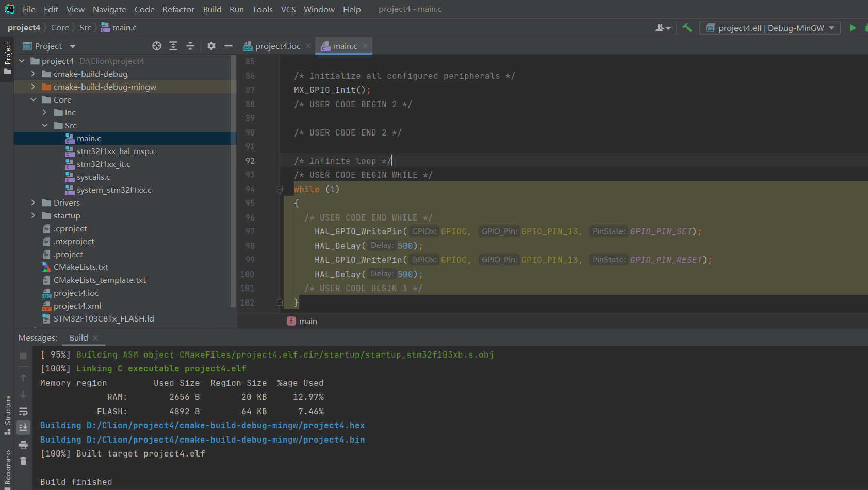Select project4.xml in the tree

(x=77, y=306)
